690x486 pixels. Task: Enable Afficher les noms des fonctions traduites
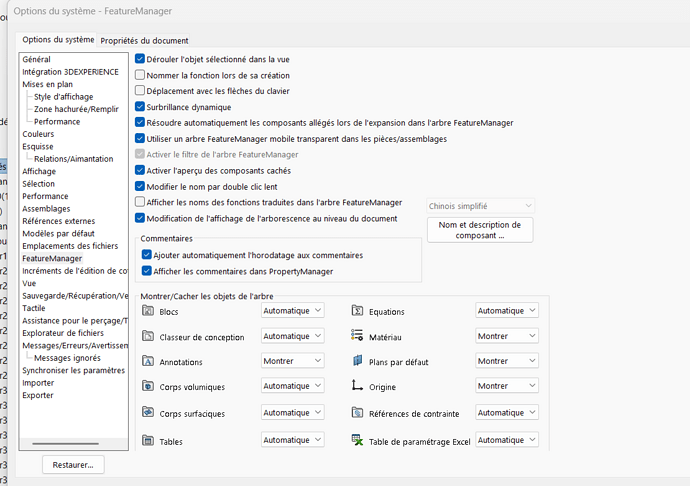[140, 202]
